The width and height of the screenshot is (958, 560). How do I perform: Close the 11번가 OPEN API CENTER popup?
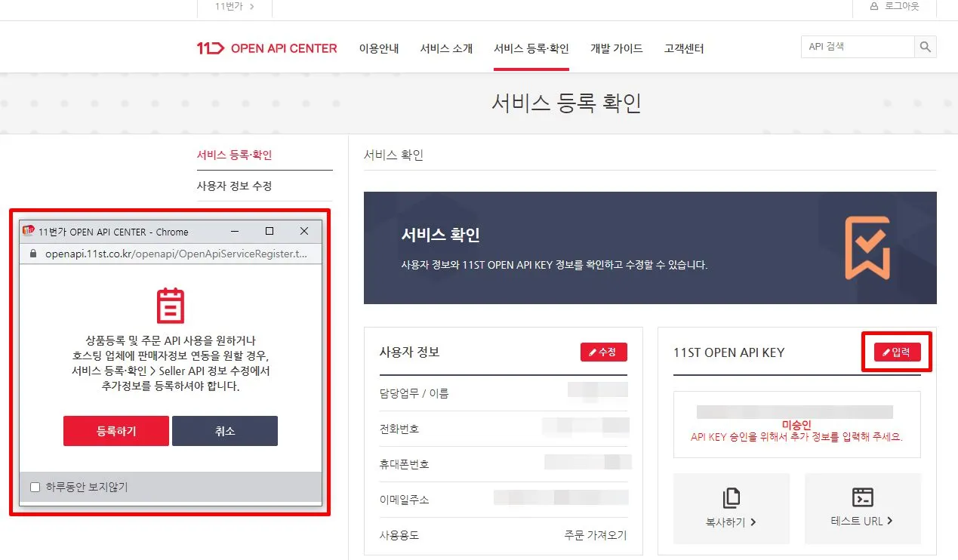[x=304, y=231]
